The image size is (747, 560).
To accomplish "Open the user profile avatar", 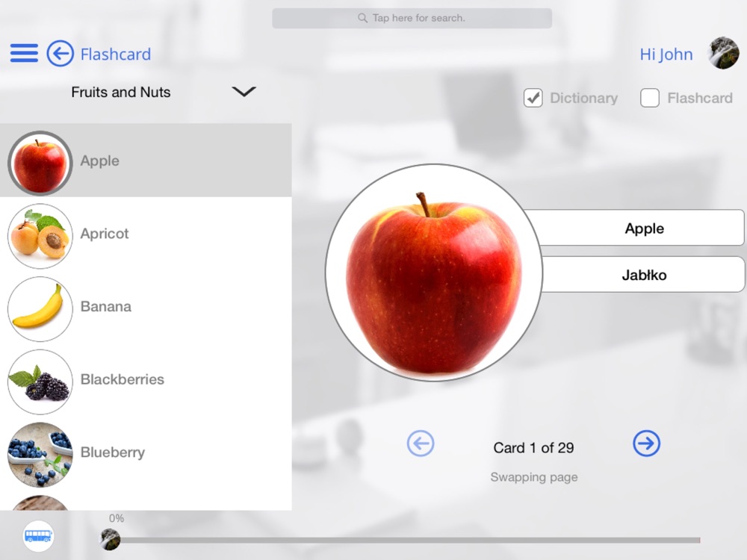I will click(724, 53).
